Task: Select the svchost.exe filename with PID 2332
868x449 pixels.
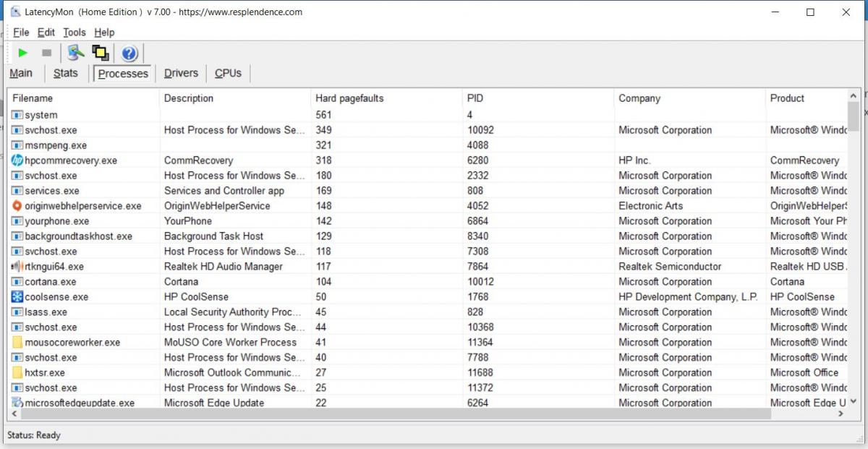Action: point(51,176)
